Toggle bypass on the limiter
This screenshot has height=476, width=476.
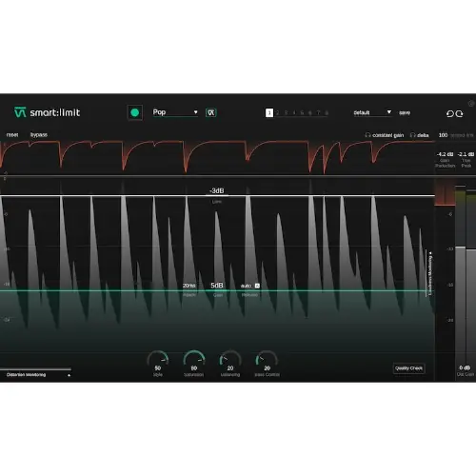pyautogui.click(x=39, y=135)
